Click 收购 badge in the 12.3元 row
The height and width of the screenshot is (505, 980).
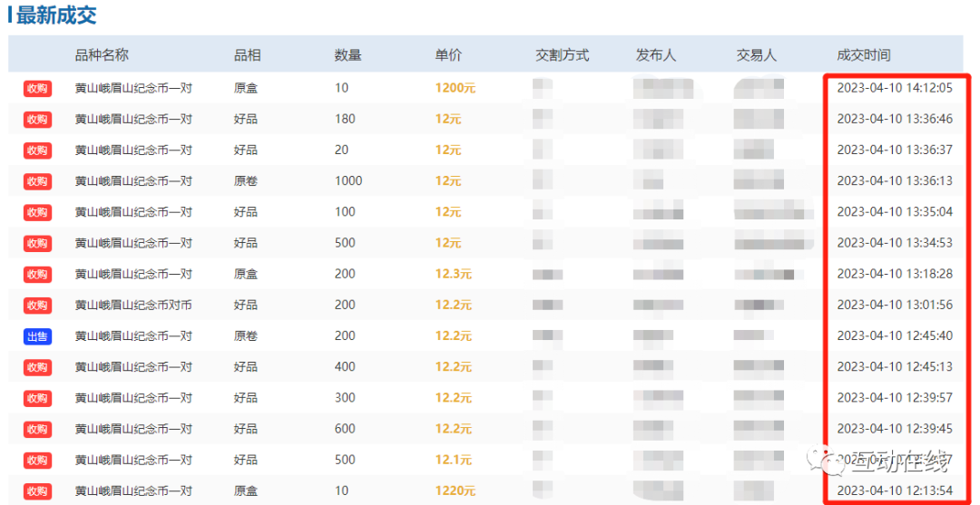click(x=37, y=275)
